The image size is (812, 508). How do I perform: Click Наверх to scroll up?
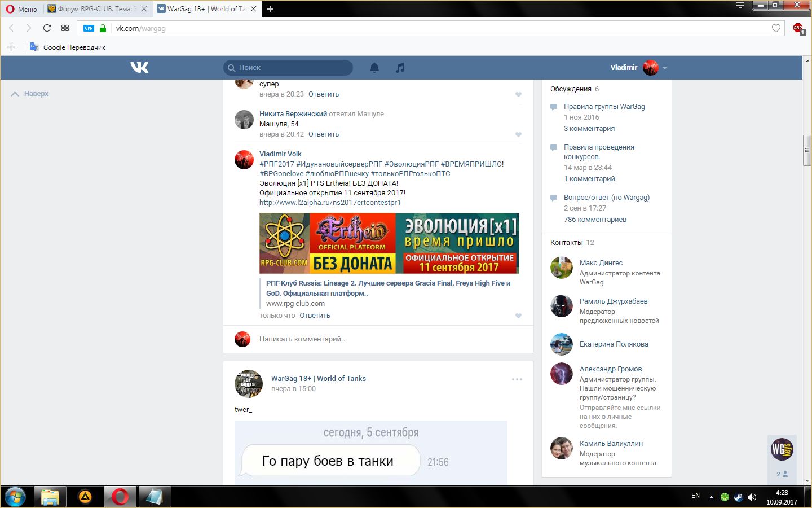click(x=30, y=94)
